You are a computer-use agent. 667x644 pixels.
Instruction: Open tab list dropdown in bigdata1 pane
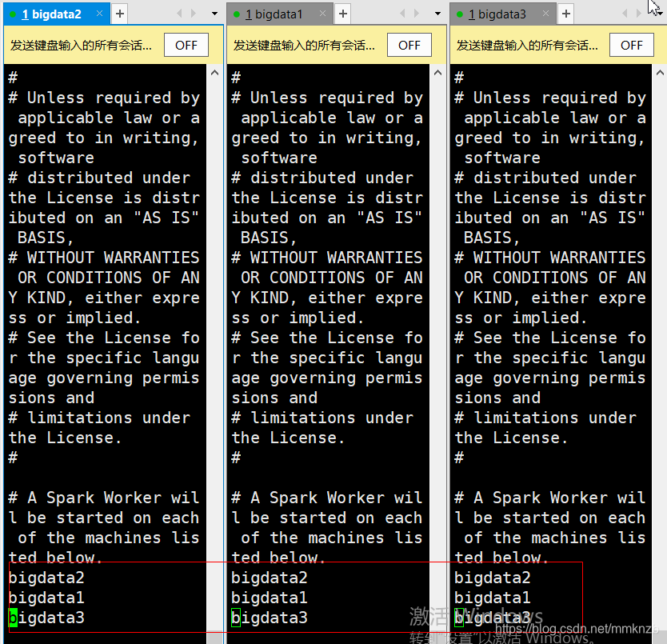tap(437, 14)
